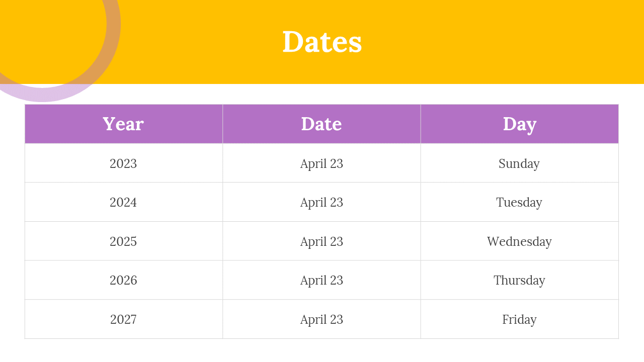Select April 23 in the 2025 row
The image size is (644, 362).
[321, 241]
